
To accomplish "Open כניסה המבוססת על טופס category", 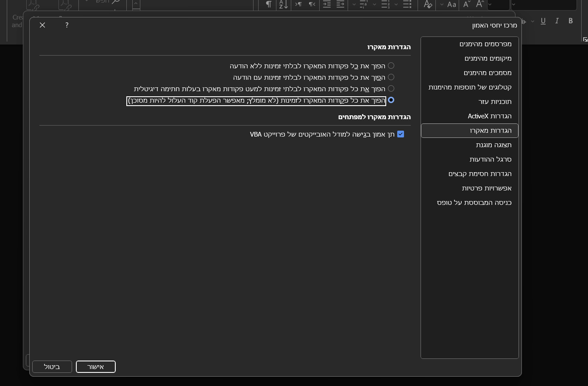I will tap(470, 203).
